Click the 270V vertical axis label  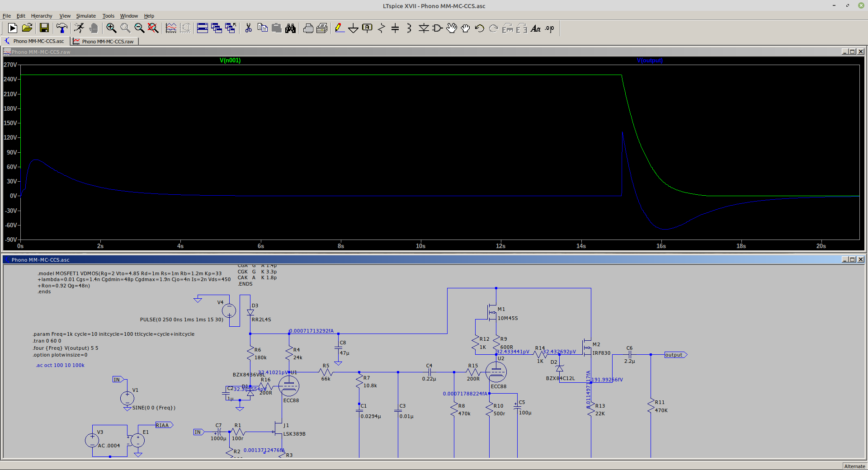coord(10,65)
